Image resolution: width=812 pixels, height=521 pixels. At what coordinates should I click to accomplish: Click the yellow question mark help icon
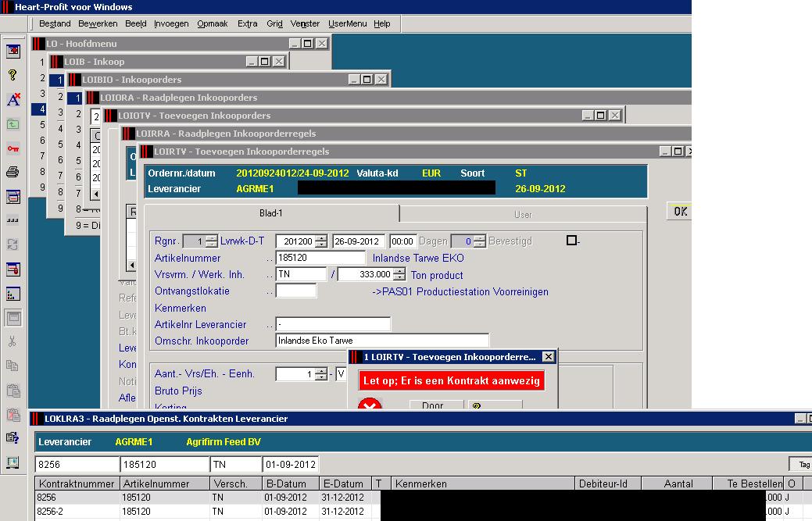[x=13, y=75]
